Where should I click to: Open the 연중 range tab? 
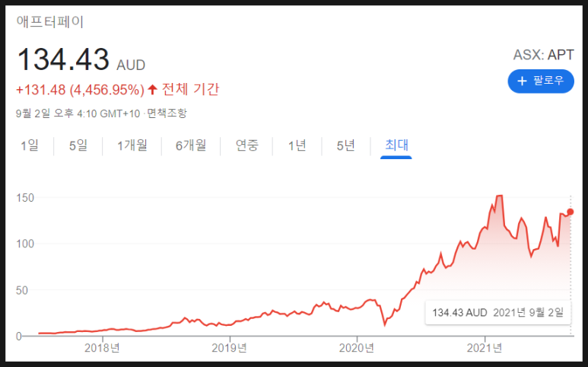(246, 145)
